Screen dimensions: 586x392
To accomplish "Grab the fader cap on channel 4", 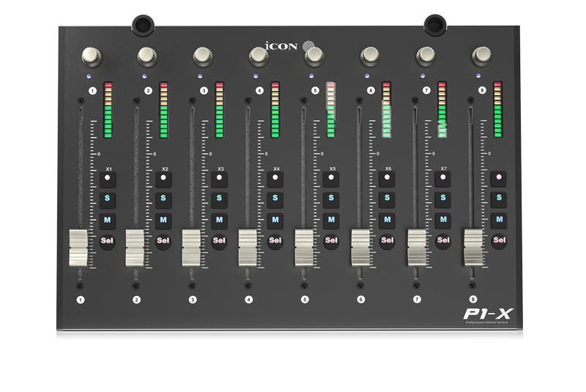I will click(248, 248).
